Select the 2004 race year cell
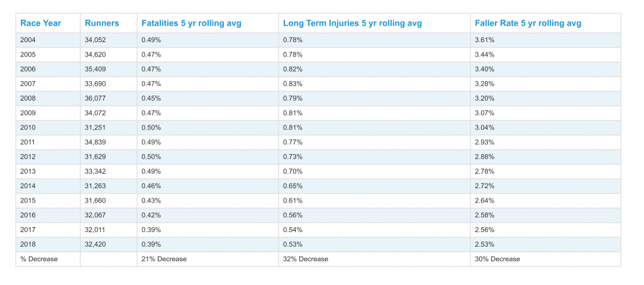This screenshot has height=285, width=644. [28, 40]
